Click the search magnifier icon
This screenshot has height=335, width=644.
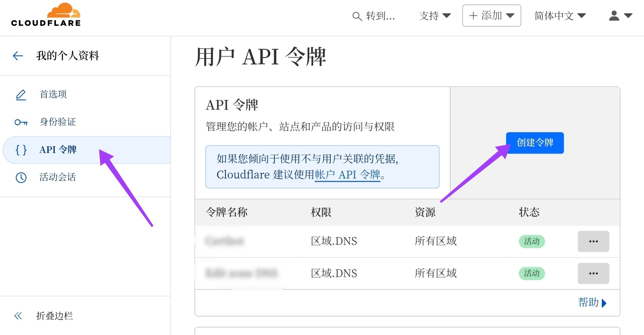tap(357, 16)
